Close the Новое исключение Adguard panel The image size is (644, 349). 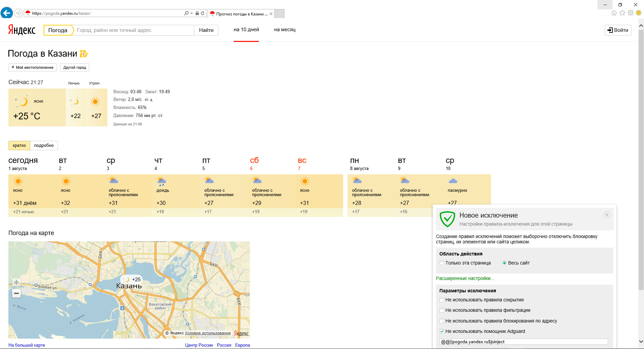pyautogui.click(x=607, y=215)
